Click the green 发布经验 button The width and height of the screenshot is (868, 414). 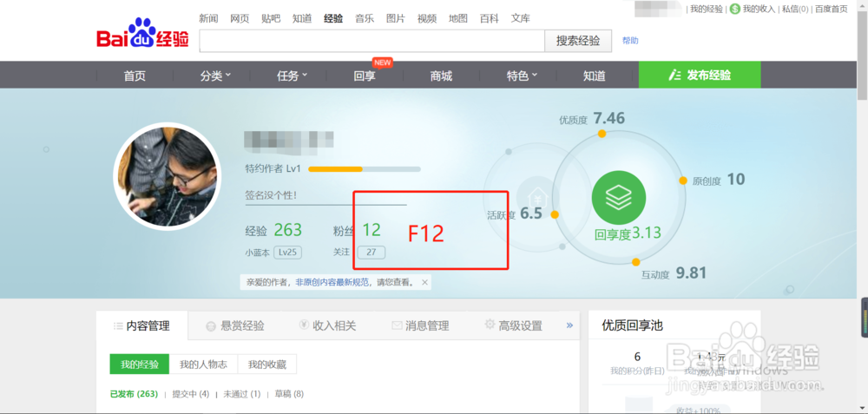(x=700, y=75)
